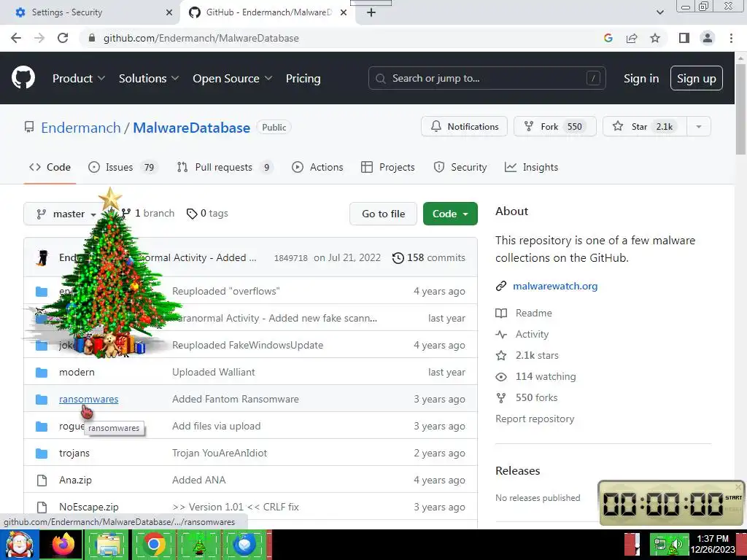Open the Google icon in address bar

(x=608, y=38)
